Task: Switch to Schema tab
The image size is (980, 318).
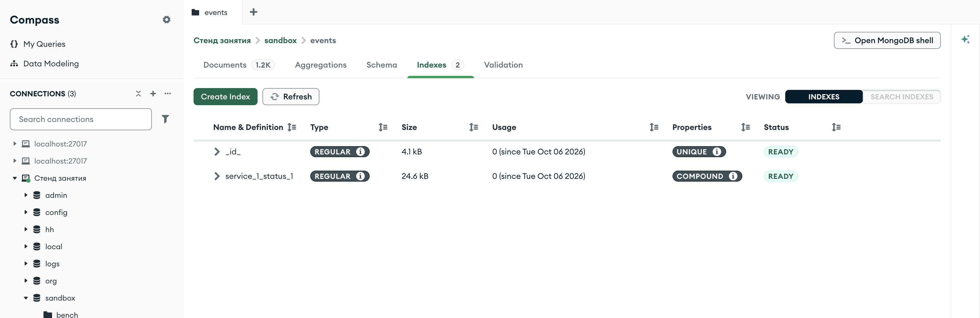Action: pyautogui.click(x=382, y=65)
